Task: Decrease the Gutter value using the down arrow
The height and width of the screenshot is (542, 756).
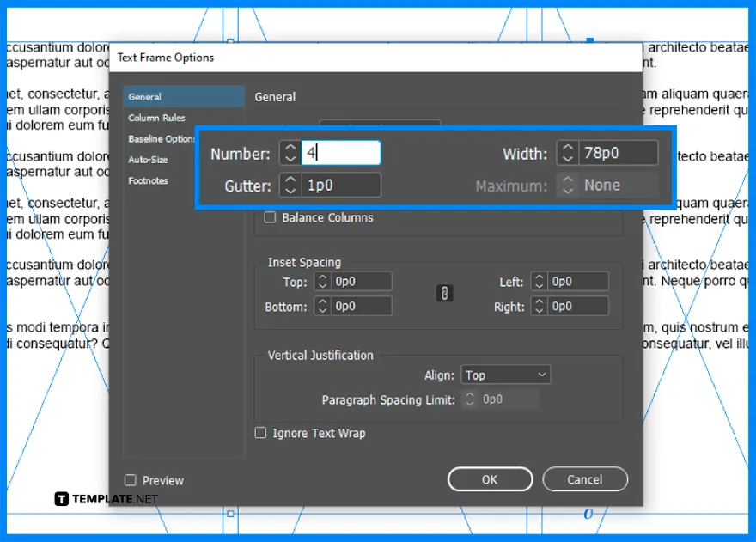Action: click(290, 189)
